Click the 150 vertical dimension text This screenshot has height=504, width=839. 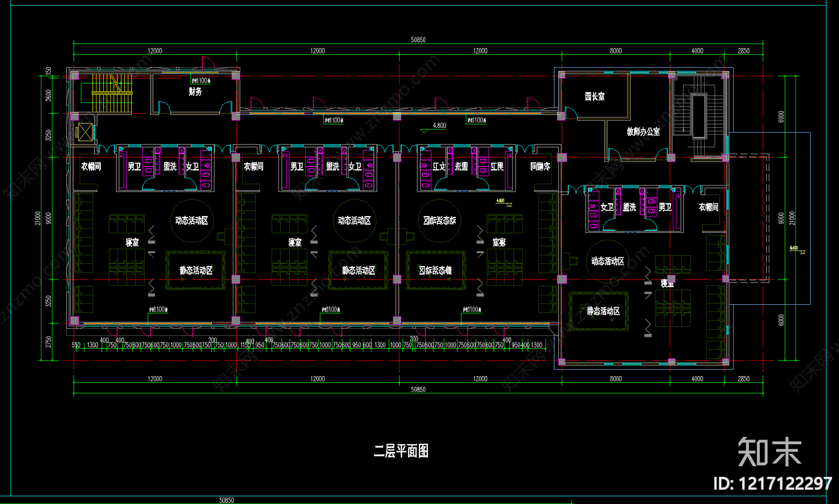[x=49, y=71]
